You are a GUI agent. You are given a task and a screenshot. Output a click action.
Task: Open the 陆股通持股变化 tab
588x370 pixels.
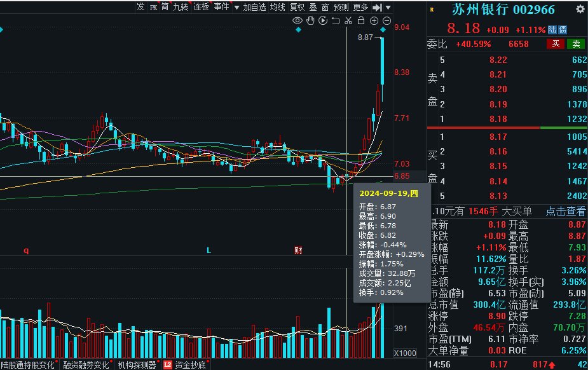pos(28,365)
